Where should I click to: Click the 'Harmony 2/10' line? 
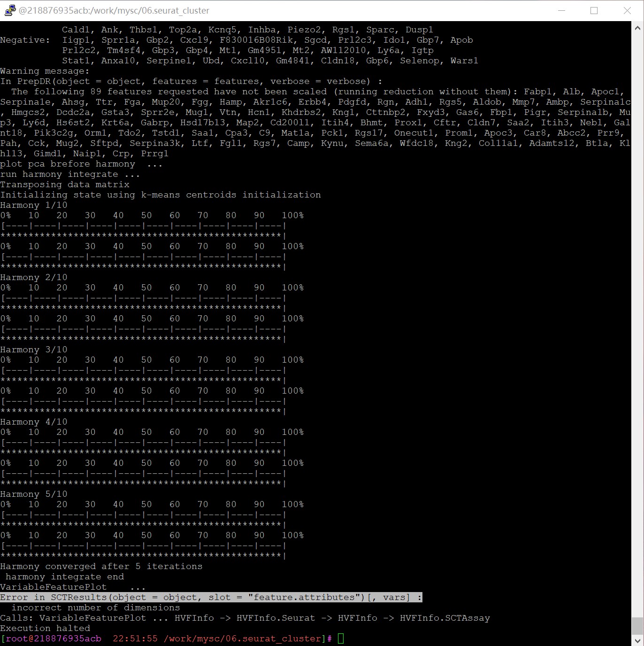coord(34,278)
